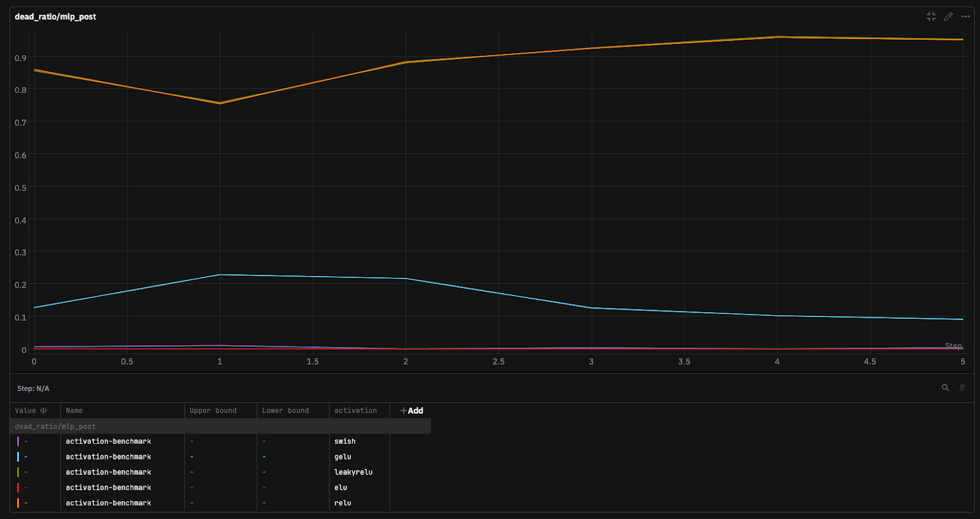Click the red color marker for elu
980x519 pixels.
18,488
